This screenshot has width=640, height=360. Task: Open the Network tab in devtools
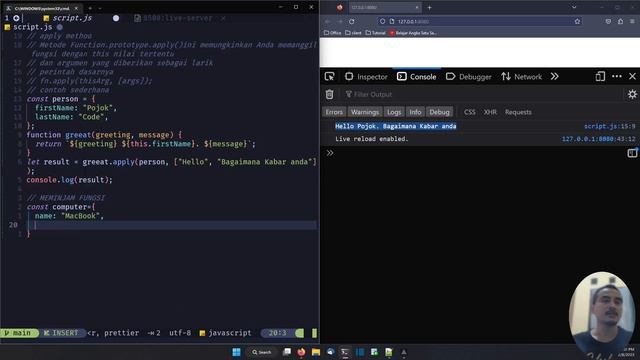522,76
